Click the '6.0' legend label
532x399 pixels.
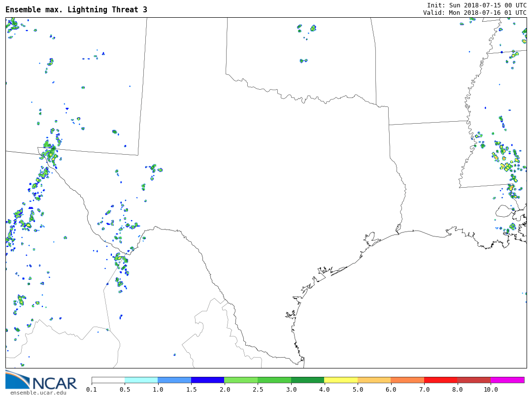(x=391, y=389)
